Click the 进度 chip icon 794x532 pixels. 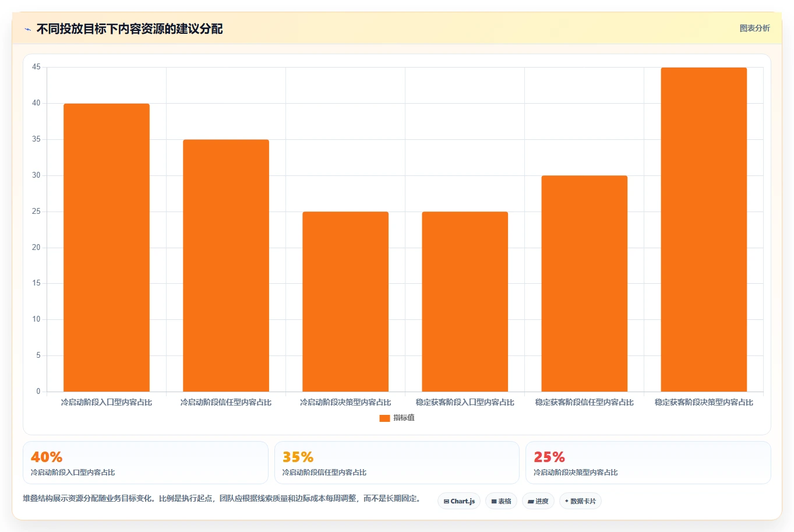coord(531,502)
